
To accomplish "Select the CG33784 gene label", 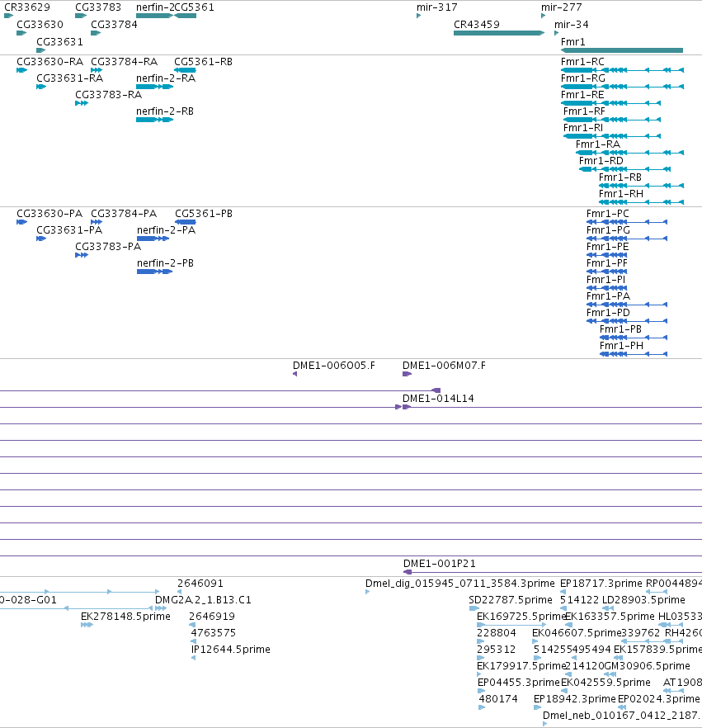I will point(114,25).
